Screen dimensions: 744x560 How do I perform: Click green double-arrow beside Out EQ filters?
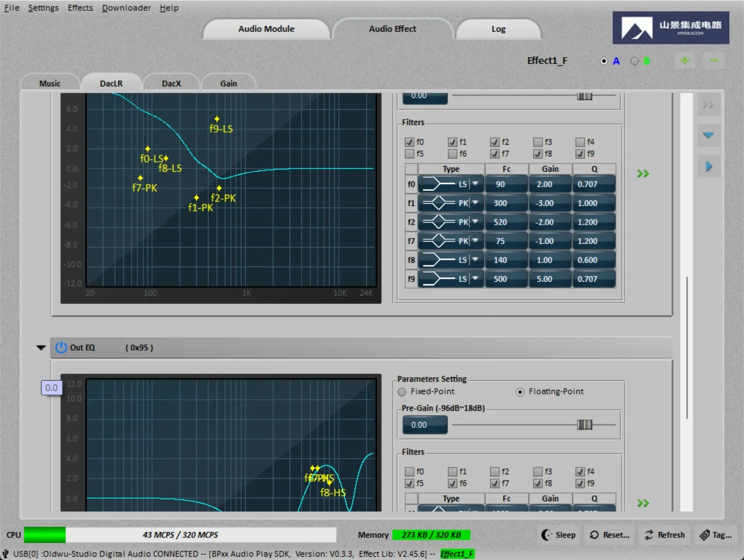click(x=643, y=503)
